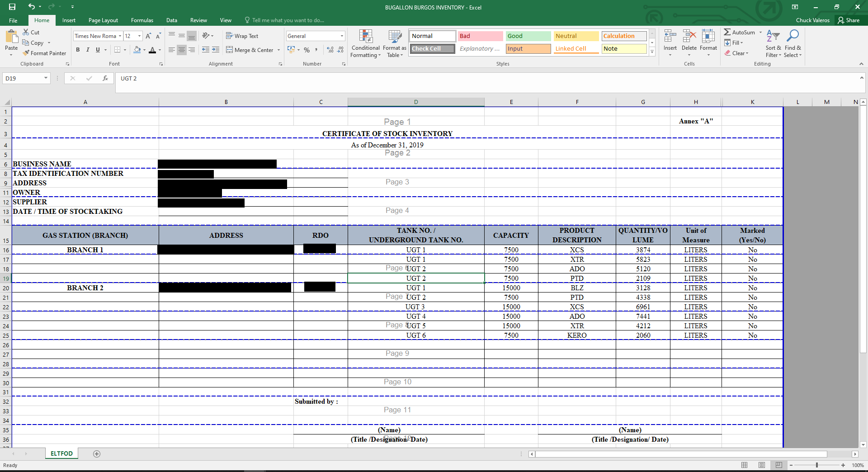Apply the red font color
The height and width of the screenshot is (472, 868).
click(152, 50)
